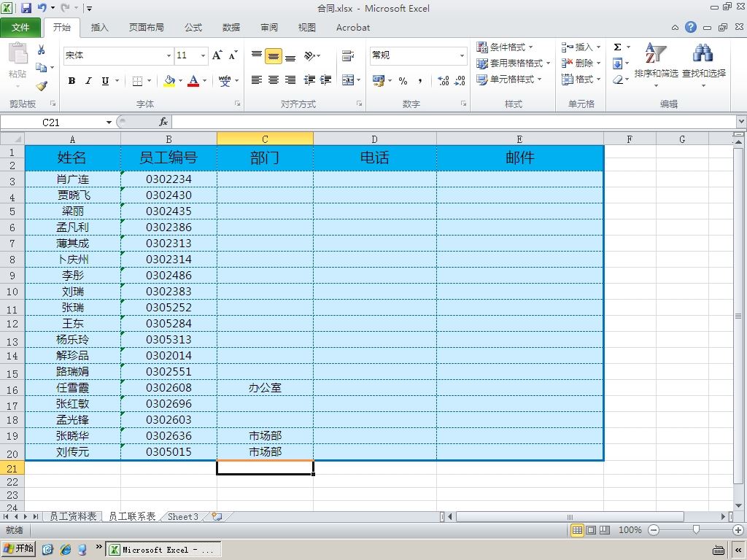The height and width of the screenshot is (560, 747).
Task: Open the Name Box C21 dropdown arrow
Action: [x=109, y=122]
